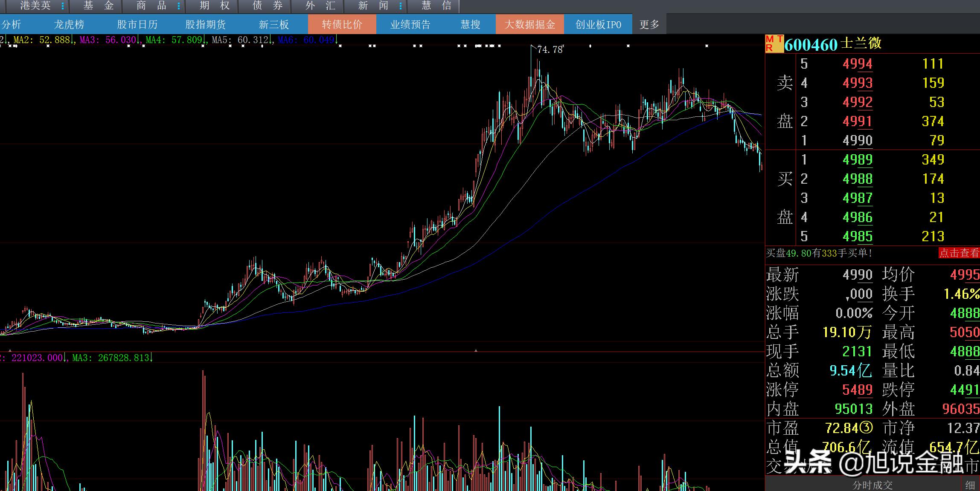Screen dimensions: 980x491
Task: Open the 期权 market tab
Action: pyautogui.click(x=215, y=6)
